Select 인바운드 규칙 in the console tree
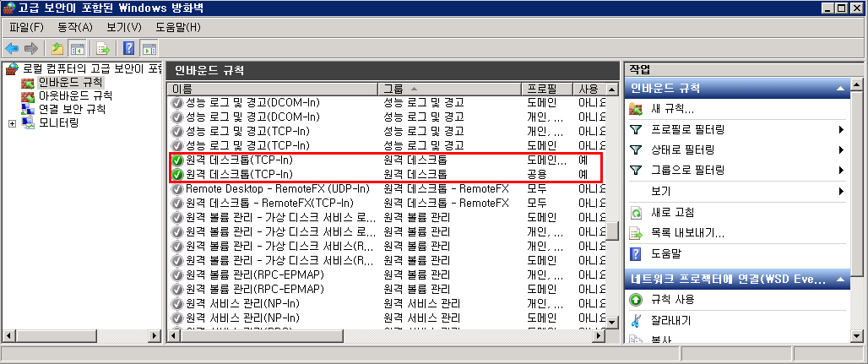The width and height of the screenshot is (868, 364). (70, 83)
